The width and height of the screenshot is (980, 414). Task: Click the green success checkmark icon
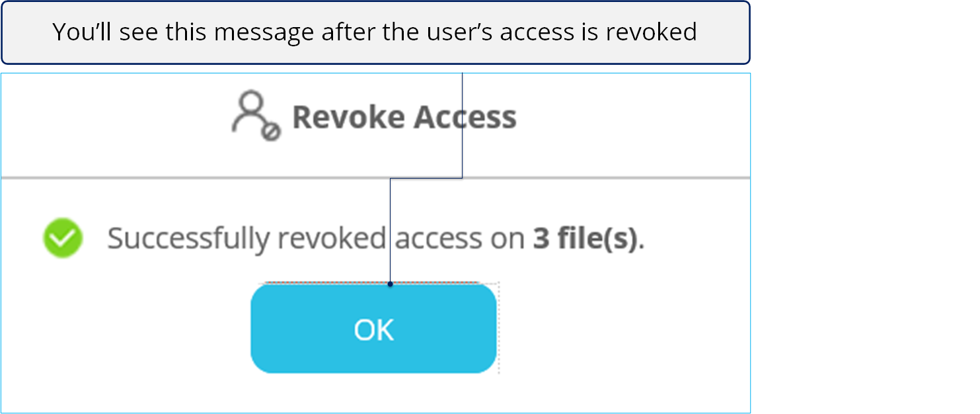(x=63, y=238)
